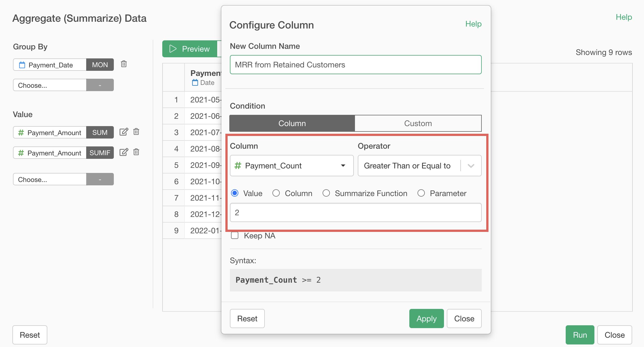Edit the SUMIF Payment_Amount value column
Image resolution: width=644 pixels, height=347 pixels.
coord(124,152)
